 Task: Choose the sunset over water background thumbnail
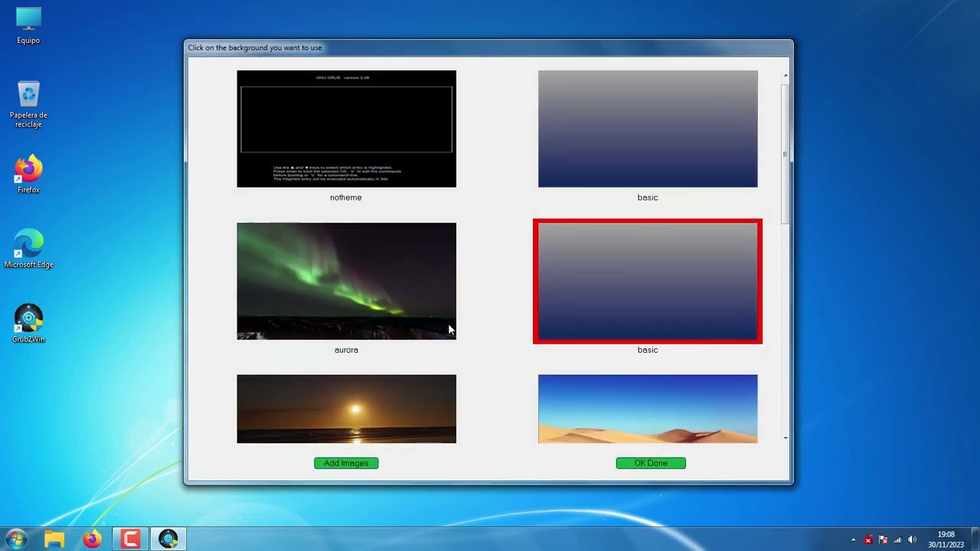coord(346,409)
